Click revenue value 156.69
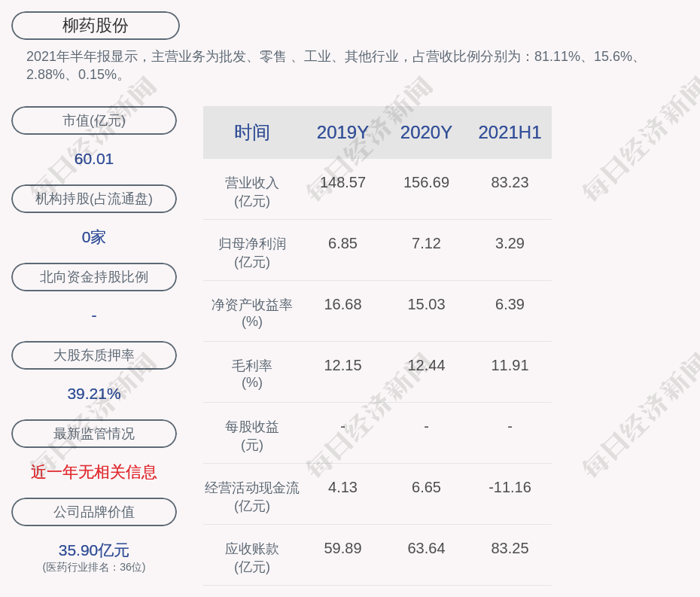 pyautogui.click(x=426, y=183)
